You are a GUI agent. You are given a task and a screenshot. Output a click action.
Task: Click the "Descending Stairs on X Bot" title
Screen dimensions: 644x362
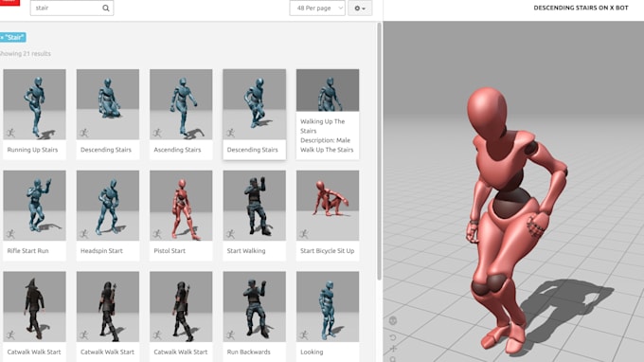581,8
